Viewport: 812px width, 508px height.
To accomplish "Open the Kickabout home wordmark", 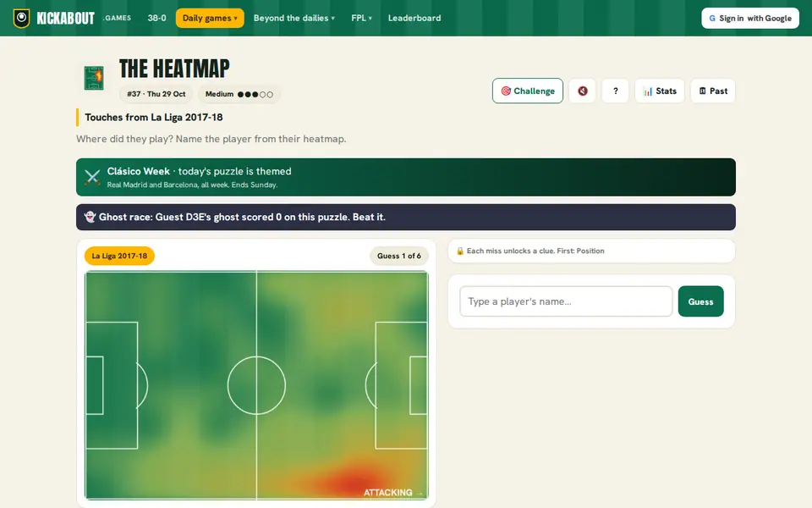I will point(65,18).
